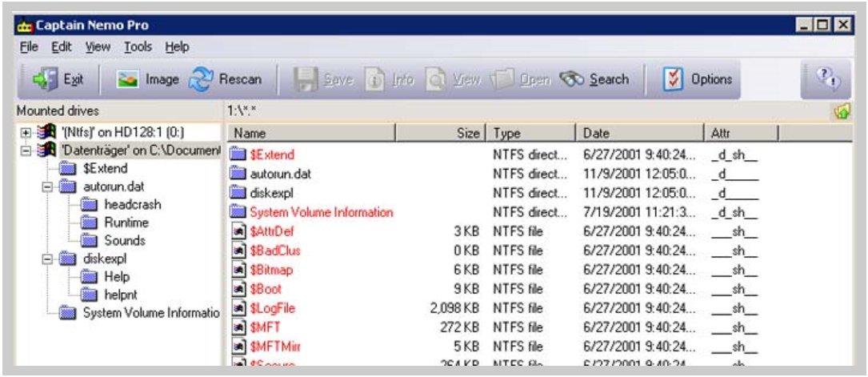868x377 pixels.
Task: Click the disabled Save floppy icon
Action: point(305,80)
